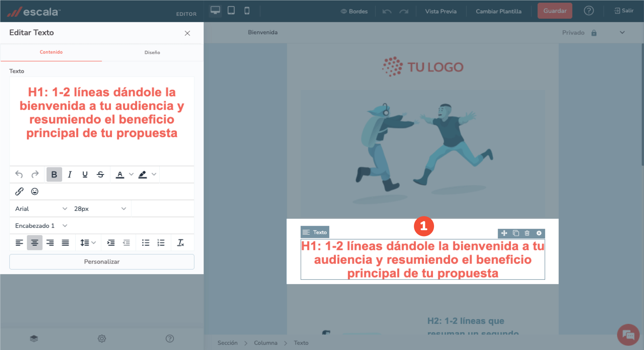644x350 pixels.
Task: Click the top bar undo arrow
Action: tap(387, 11)
